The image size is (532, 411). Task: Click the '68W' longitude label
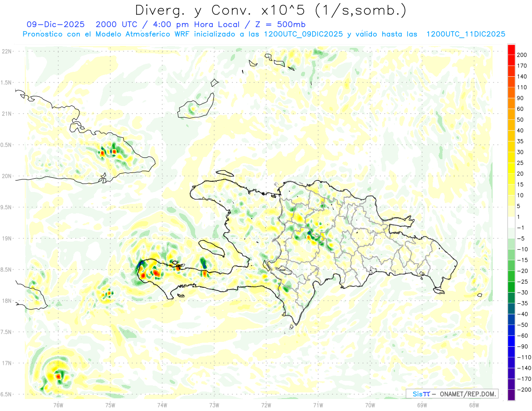click(474, 405)
